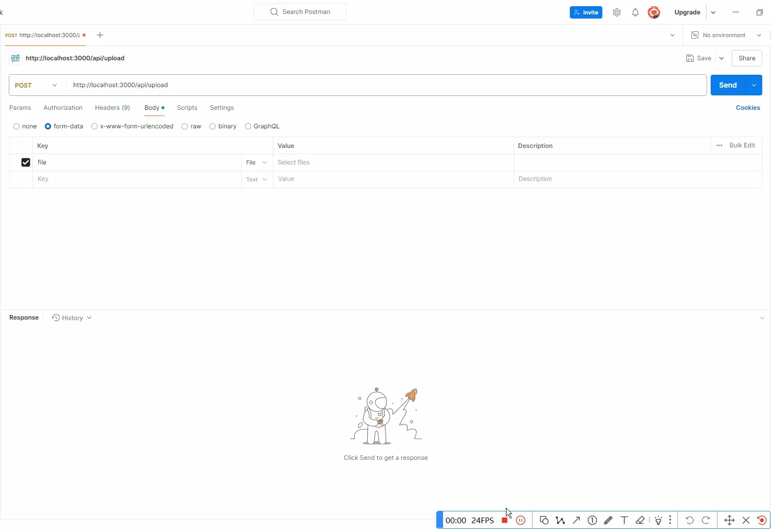The width and height of the screenshot is (771, 532).
Task: Click the Share button
Action: (x=747, y=58)
